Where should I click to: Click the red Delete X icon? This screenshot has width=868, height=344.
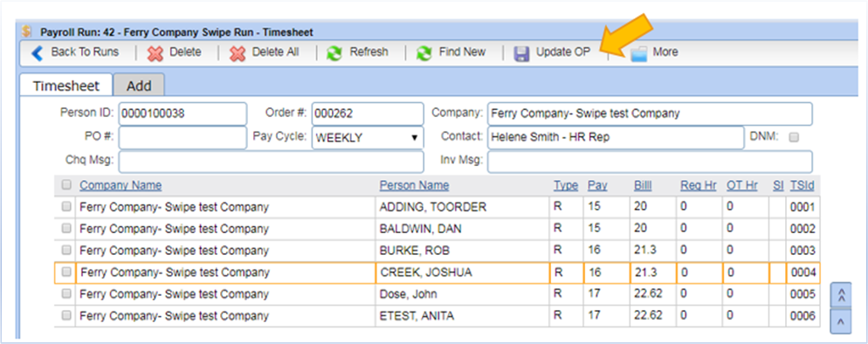click(x=155, y=53)
